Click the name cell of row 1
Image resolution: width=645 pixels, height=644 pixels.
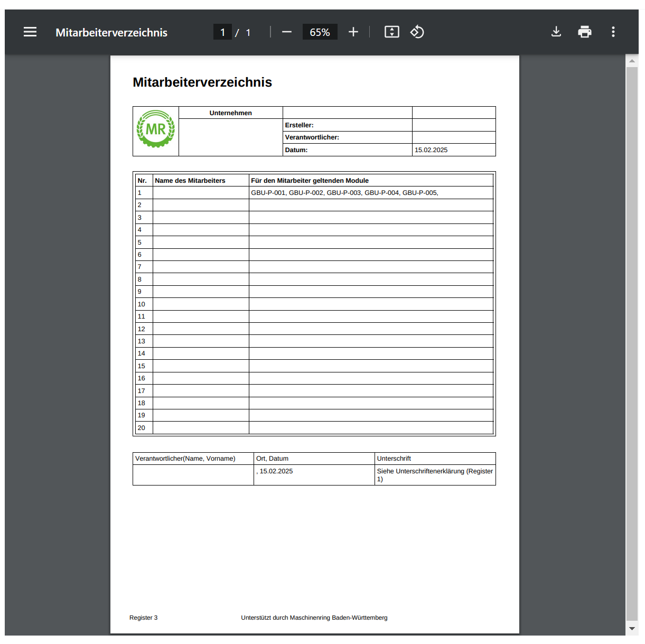click(x=201, y=193)
